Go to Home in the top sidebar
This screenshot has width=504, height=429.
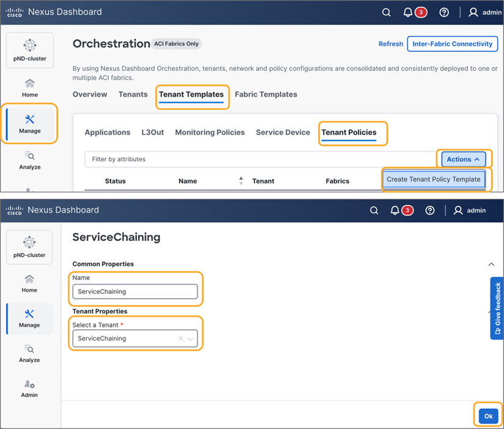click(30, 88)
